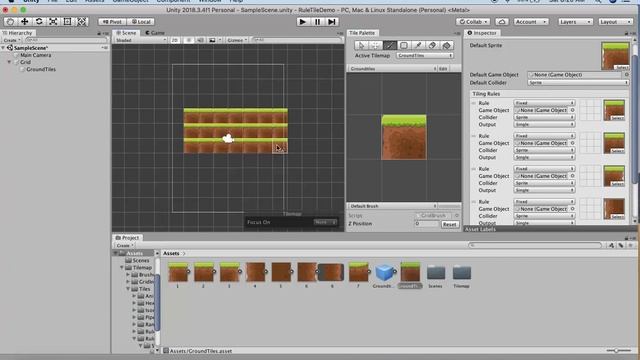Collapse the Tilemap folder in Project tree
640x360 pixels.
[x=122, y=267]
